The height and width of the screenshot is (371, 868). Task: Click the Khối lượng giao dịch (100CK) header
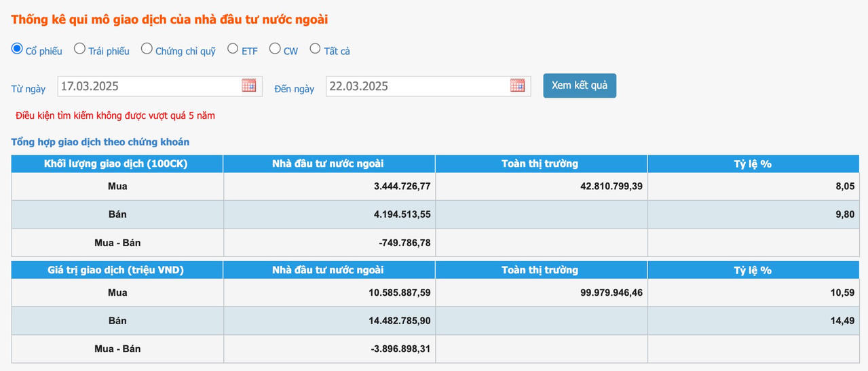click(117, 164)
